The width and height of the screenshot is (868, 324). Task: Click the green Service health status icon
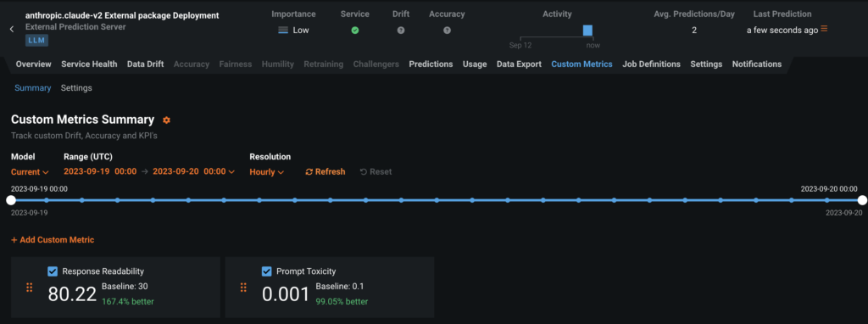355,31
